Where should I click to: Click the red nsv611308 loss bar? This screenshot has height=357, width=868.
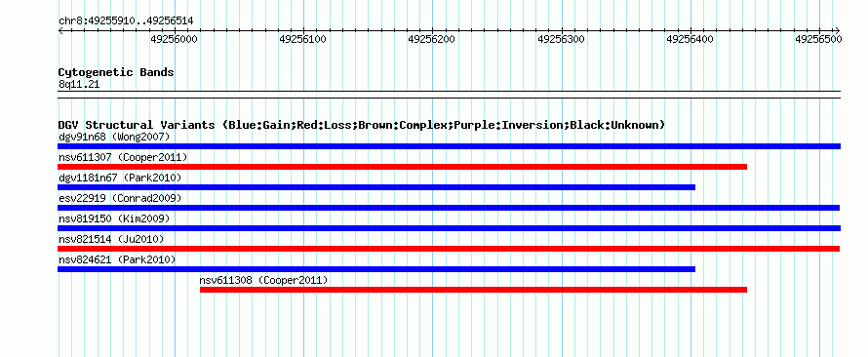473,290
